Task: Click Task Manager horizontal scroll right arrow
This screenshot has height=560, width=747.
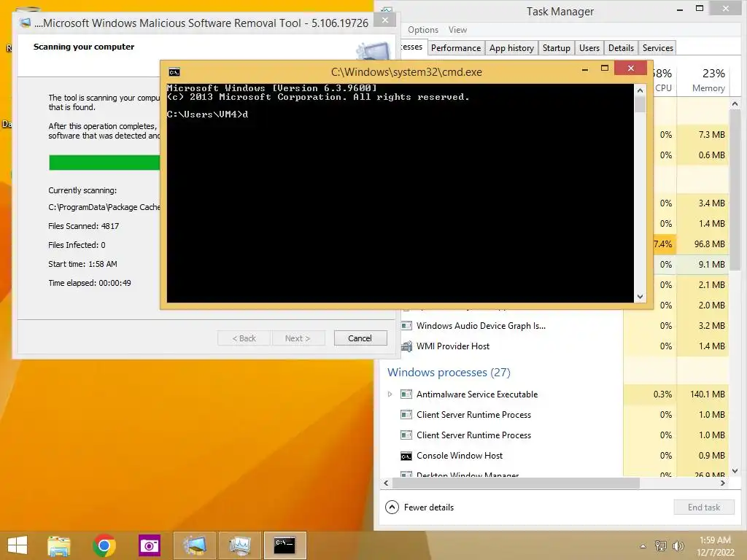Action: coord(723,483)
